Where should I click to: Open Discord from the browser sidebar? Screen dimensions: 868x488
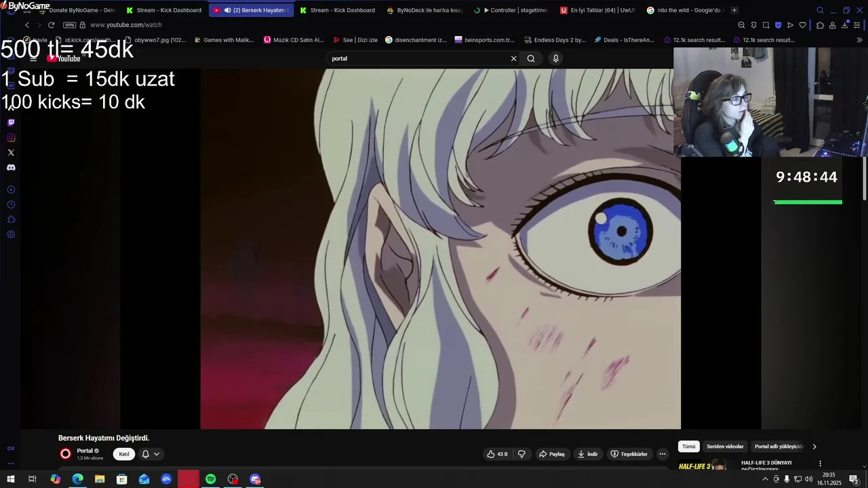click(x=11, y=167)
